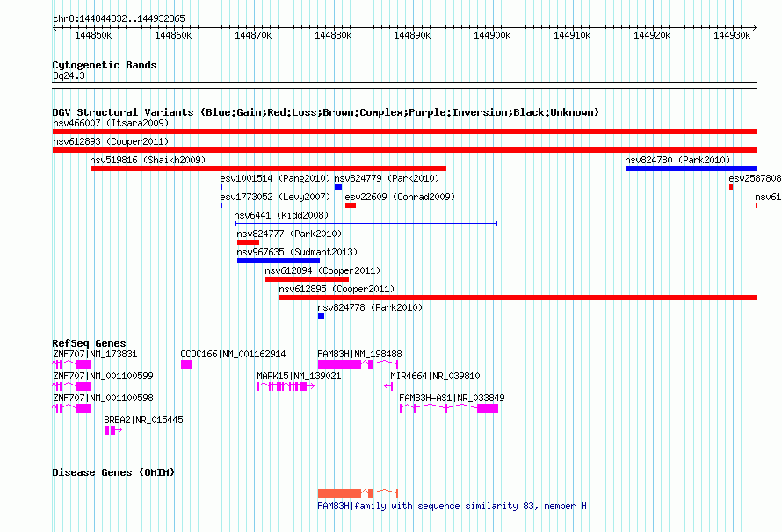Click the esv1001514 (Pang2010) label
This screenshot has width=782, height=532.
(x=275, y=178)
